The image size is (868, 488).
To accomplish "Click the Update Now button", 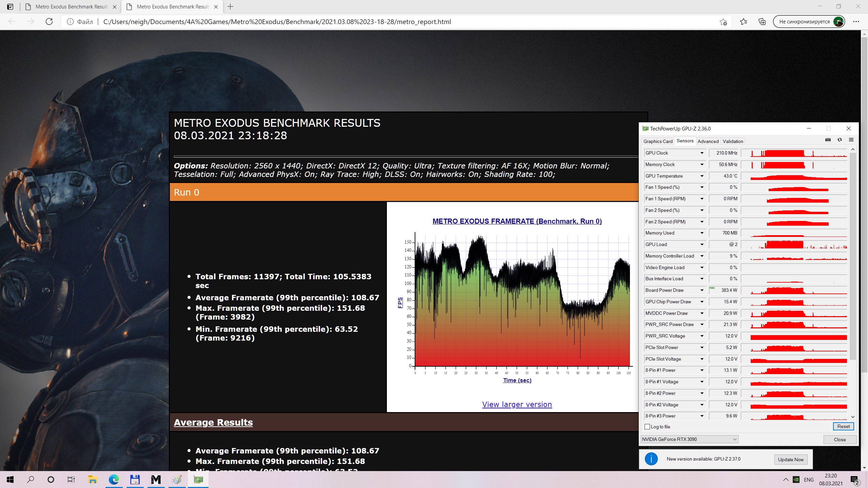I will point(790,460).
